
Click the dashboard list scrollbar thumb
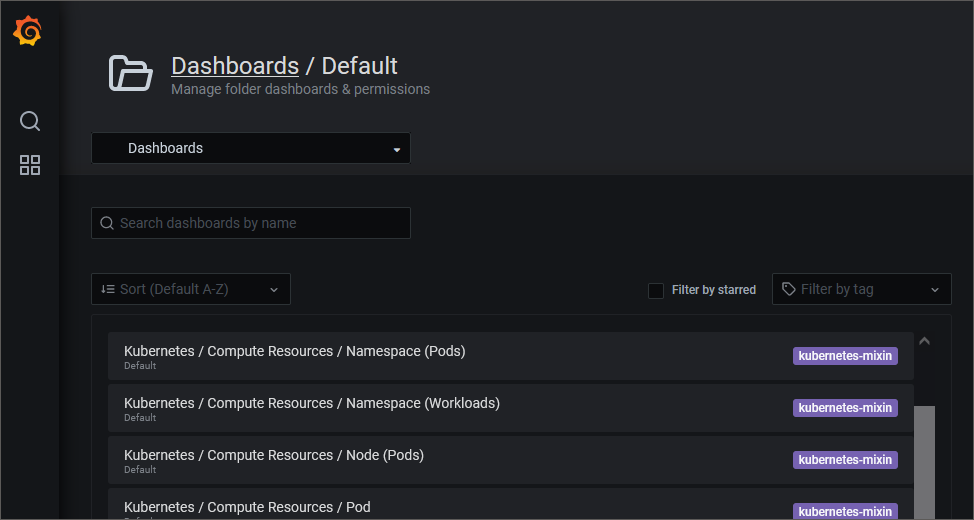924,460
